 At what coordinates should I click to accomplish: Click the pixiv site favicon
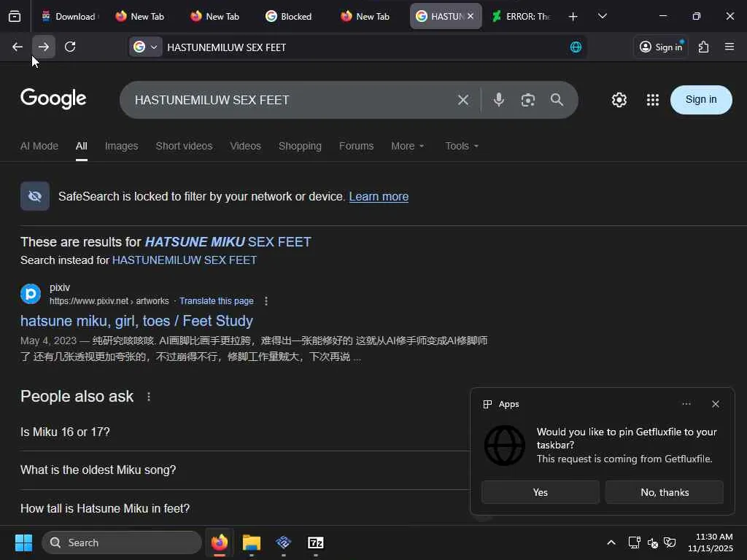coord(31,294)
